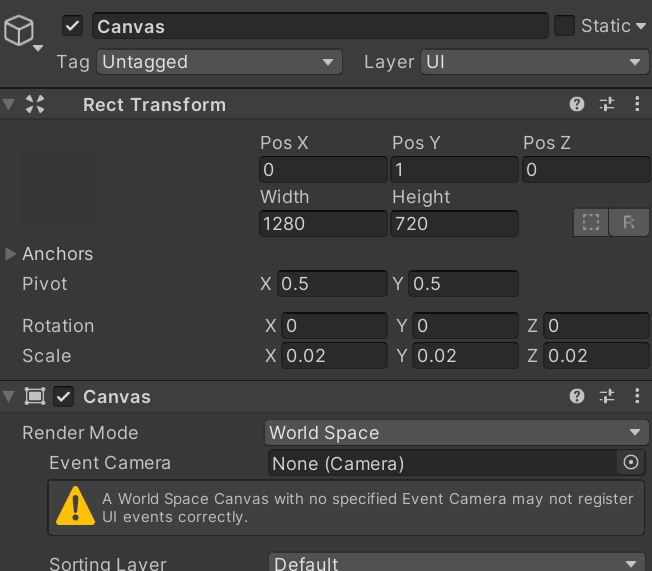Expand the Anchors foldout
This screenshot has width=652, height=571.
(10, 254)
